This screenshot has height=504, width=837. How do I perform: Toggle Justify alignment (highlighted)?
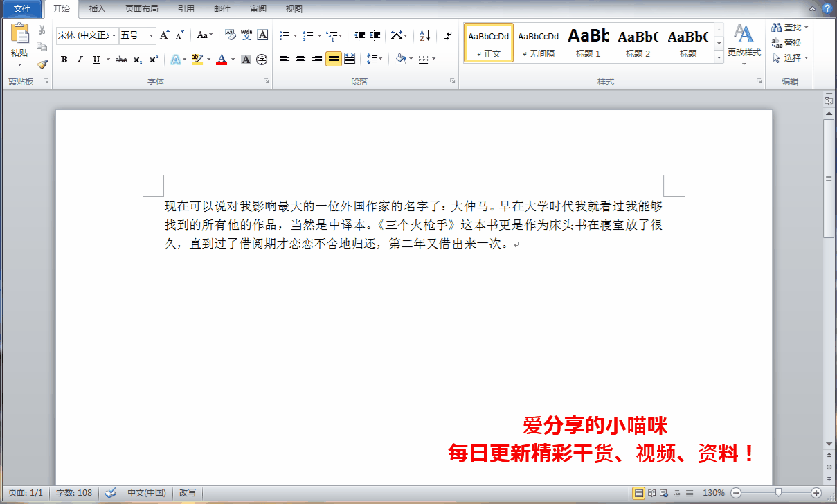pyautogui.click(x=334, y=59)
